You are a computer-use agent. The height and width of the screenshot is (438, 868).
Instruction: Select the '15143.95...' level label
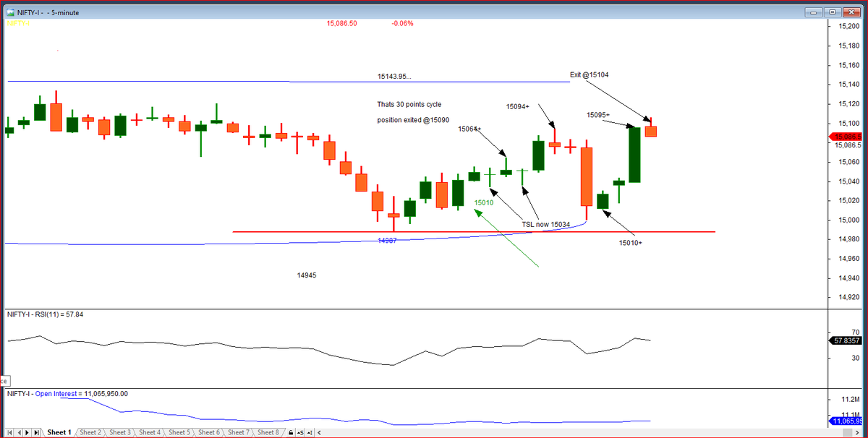(x=394, y=76)
